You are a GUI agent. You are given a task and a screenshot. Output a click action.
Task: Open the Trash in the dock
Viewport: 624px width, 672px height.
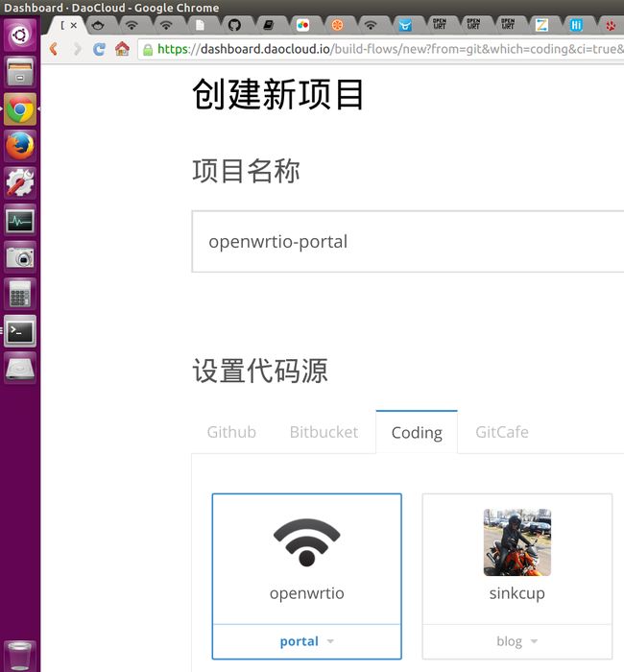pyautogui.click(x=20, y=656)
